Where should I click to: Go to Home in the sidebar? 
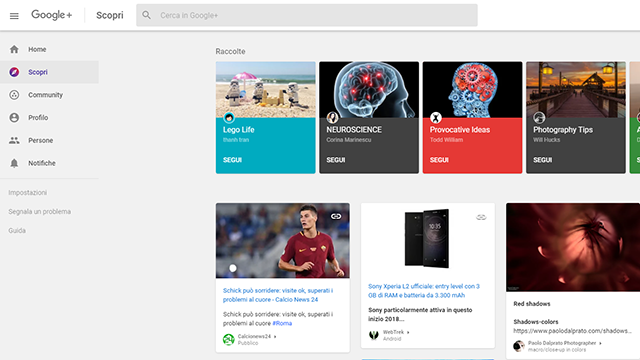click(x=49, y=49)
